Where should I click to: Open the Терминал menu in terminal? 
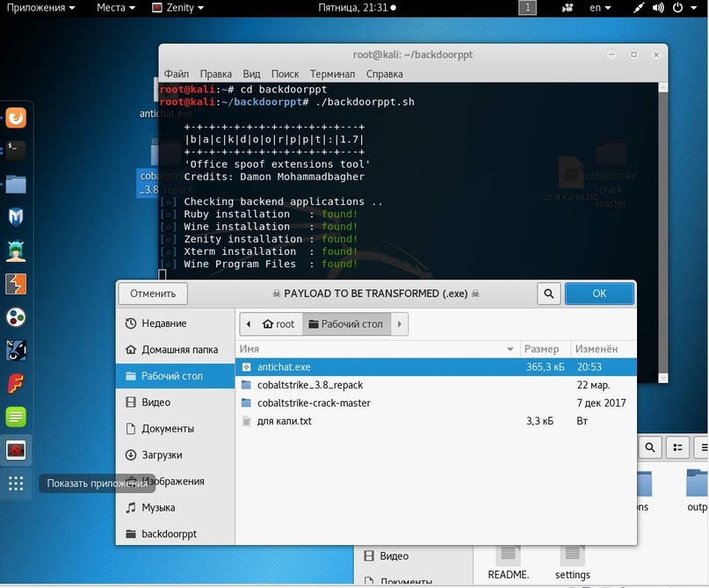click(x=332, y=74)
